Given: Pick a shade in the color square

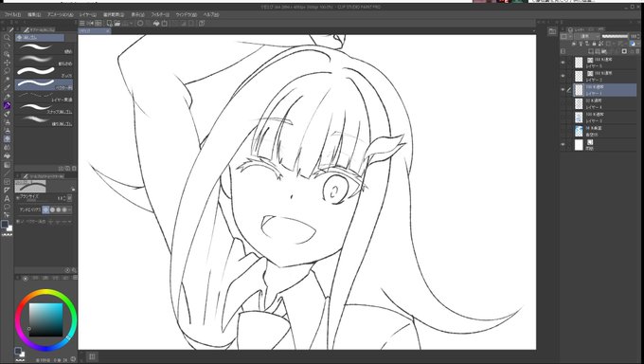Looking at the screenshot, I should [x=46, y=320].
